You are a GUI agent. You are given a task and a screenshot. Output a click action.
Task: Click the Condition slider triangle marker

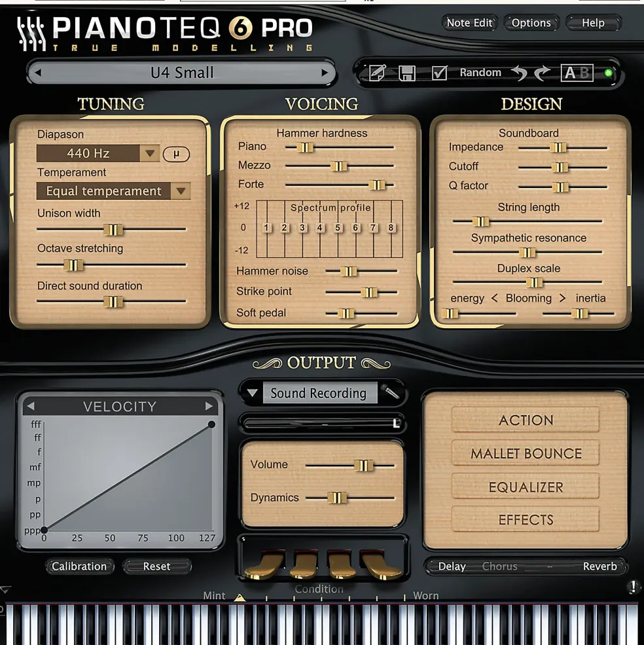coord(240,597)
